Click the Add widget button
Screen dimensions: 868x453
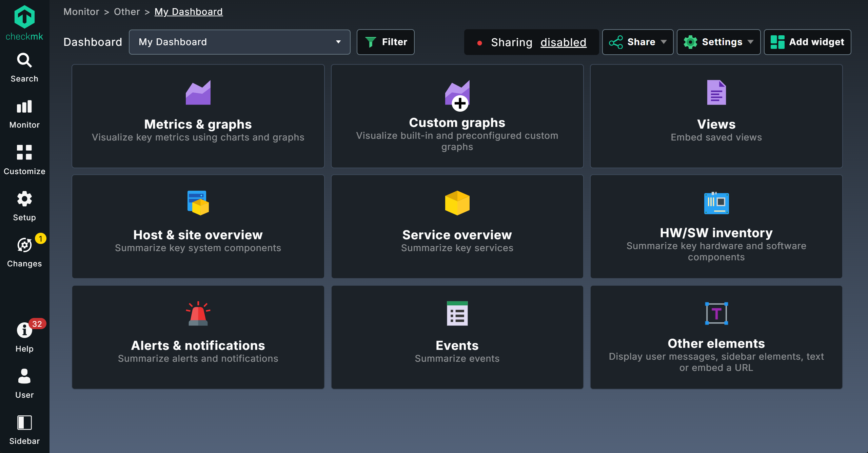[807, 42]
